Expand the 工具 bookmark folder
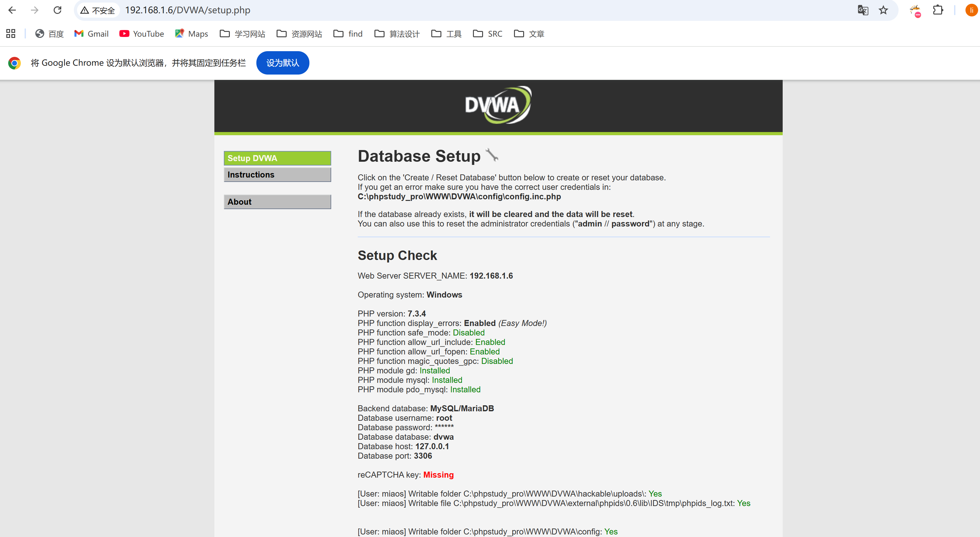980x537 pixels. coord(446,34)
